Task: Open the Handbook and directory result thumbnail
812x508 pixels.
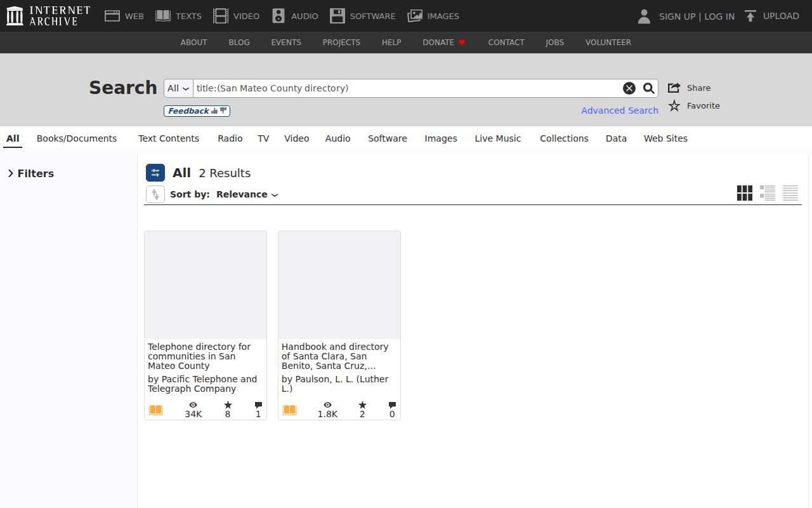Action: pyautogui.click(x=339, y=285)
